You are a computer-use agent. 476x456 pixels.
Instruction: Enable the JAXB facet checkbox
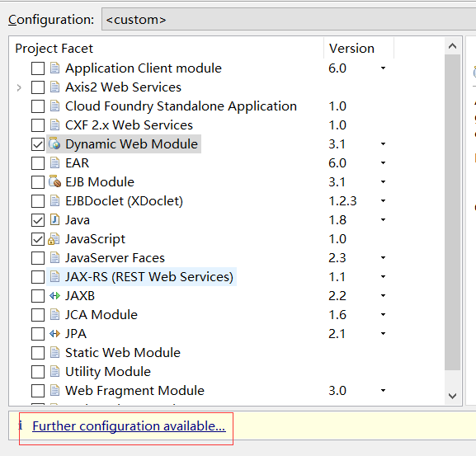38,296
